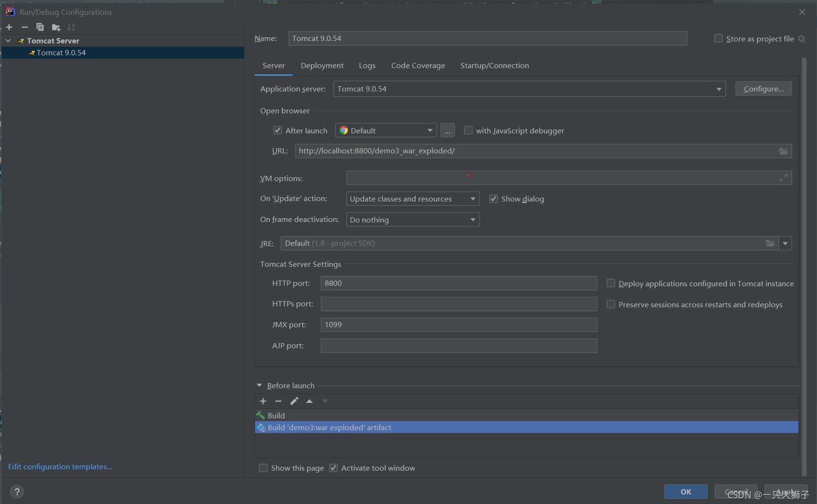The width and height of the screenshot is (817, 504).
Task: Click the Cancel button
Action: point(736,492)
